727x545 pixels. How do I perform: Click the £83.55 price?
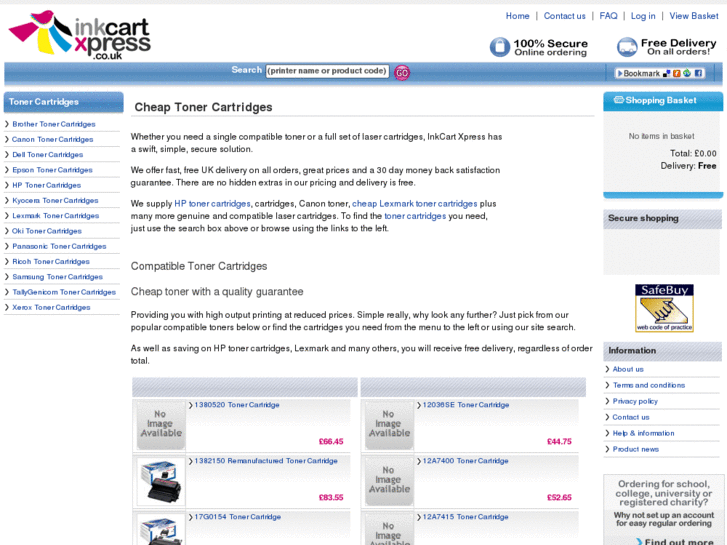[x=331, y=498]
